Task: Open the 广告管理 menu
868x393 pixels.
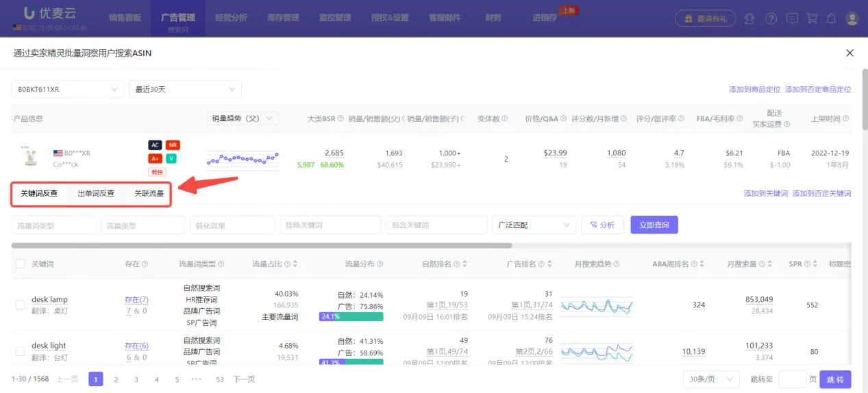Action: pos(178,18)
